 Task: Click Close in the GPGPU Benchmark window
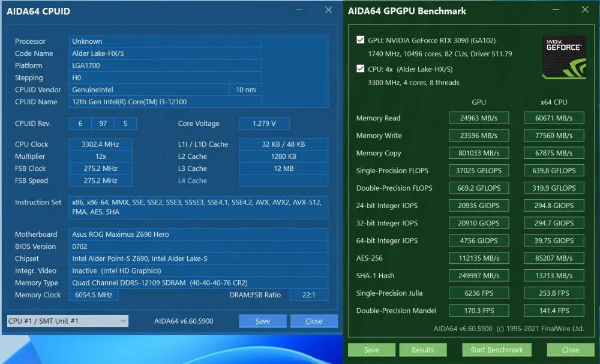[570, 350]
